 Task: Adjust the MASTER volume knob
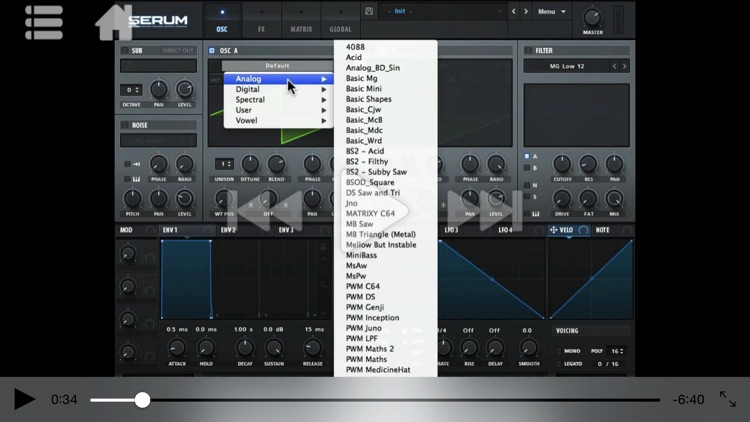tap(592, 18)
